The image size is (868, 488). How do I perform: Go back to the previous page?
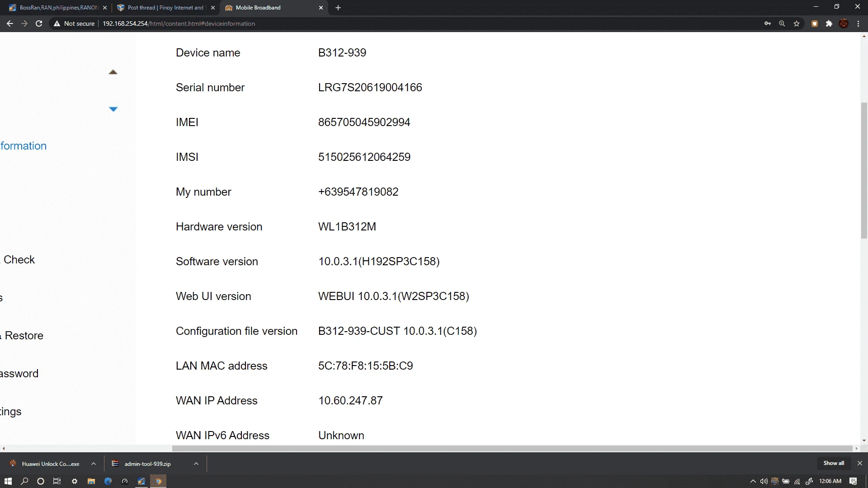coord(10,23)
